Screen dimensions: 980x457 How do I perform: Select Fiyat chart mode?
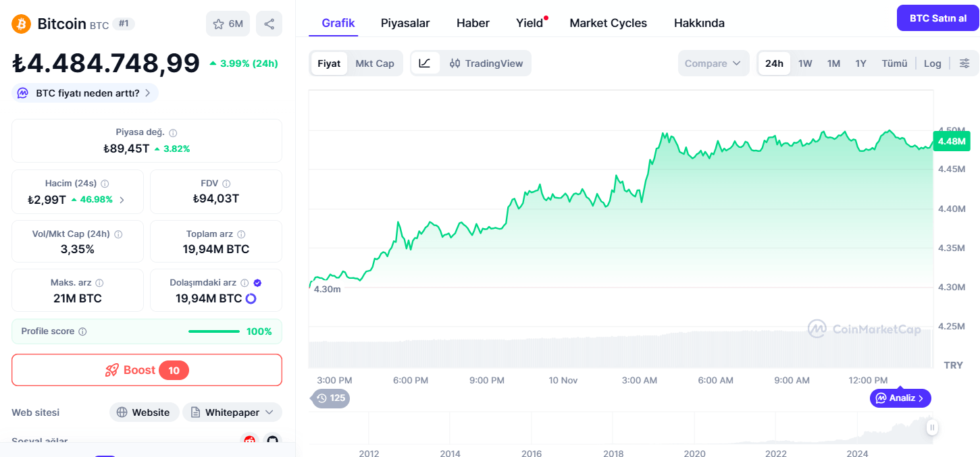click(329, 63)
